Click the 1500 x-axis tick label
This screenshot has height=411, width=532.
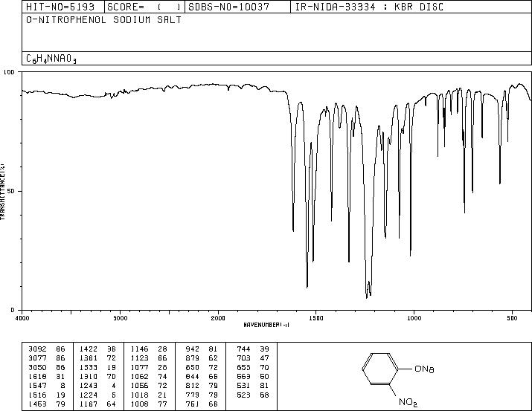click(x=316, y=318)
